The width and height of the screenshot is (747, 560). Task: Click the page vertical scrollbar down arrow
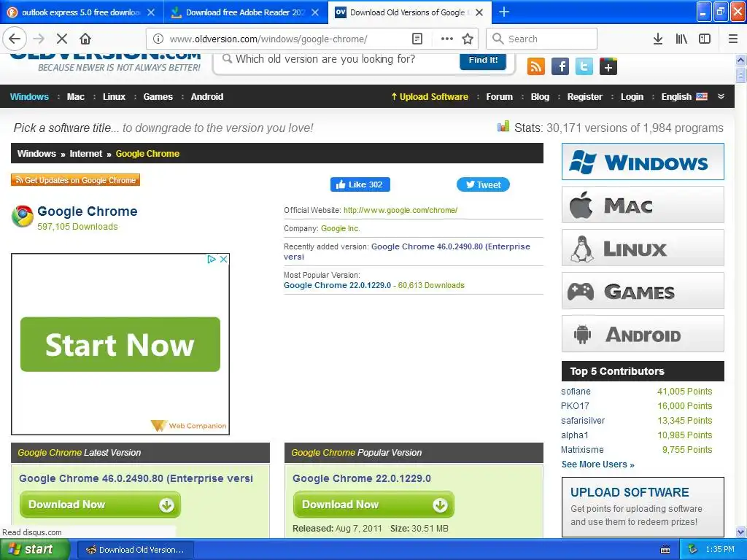tap(741, 532)
